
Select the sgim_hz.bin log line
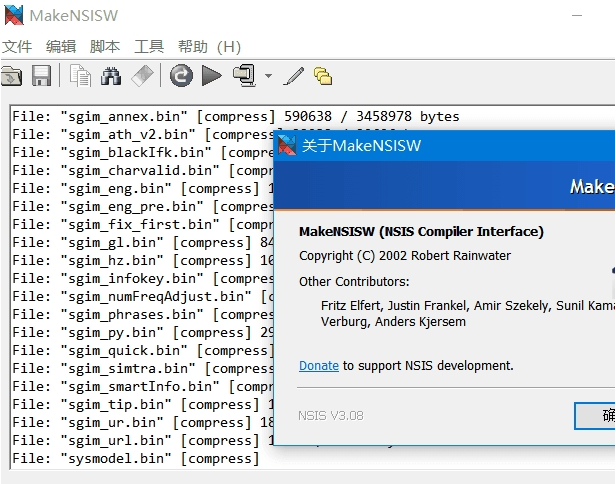click(x=143, y=261)
